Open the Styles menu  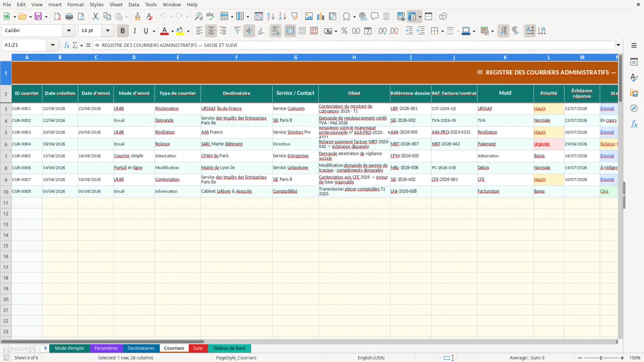tap(97, 4)
